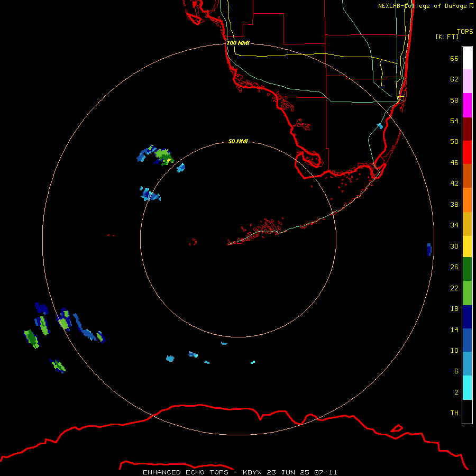This screenshot has width=476, height=476.
Task: Click the navy blue legend band
Action: 467,317
